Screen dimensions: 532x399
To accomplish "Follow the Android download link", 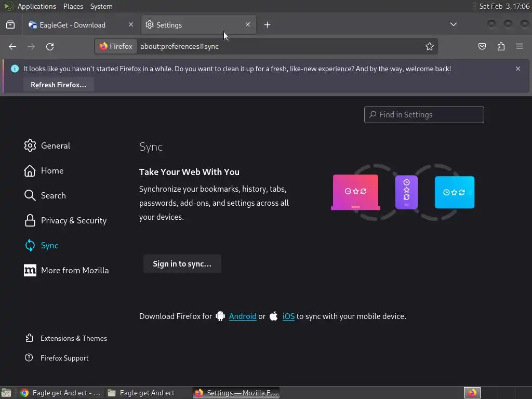I will (x=243, y=316).
